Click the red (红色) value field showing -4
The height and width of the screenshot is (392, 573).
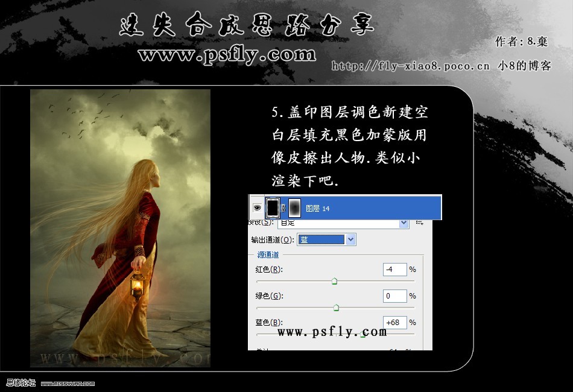[x=394, y=269]
